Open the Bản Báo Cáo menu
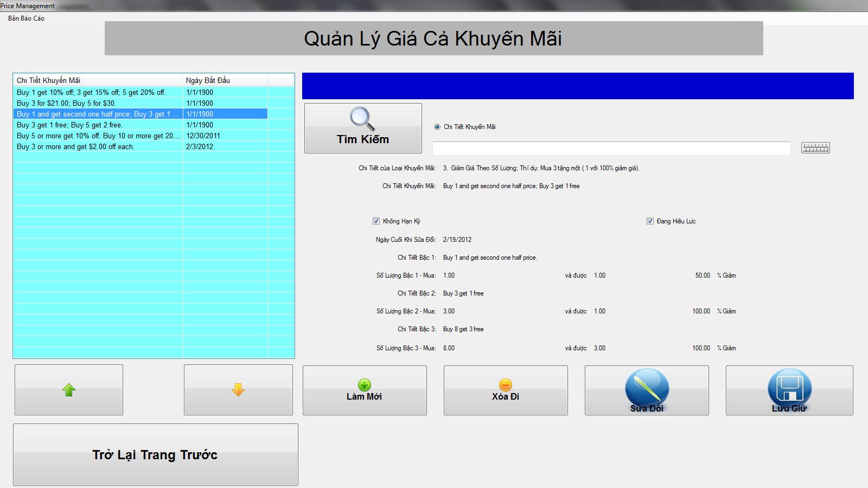Viewport: 868px width, 488px height. click(26, 18)
